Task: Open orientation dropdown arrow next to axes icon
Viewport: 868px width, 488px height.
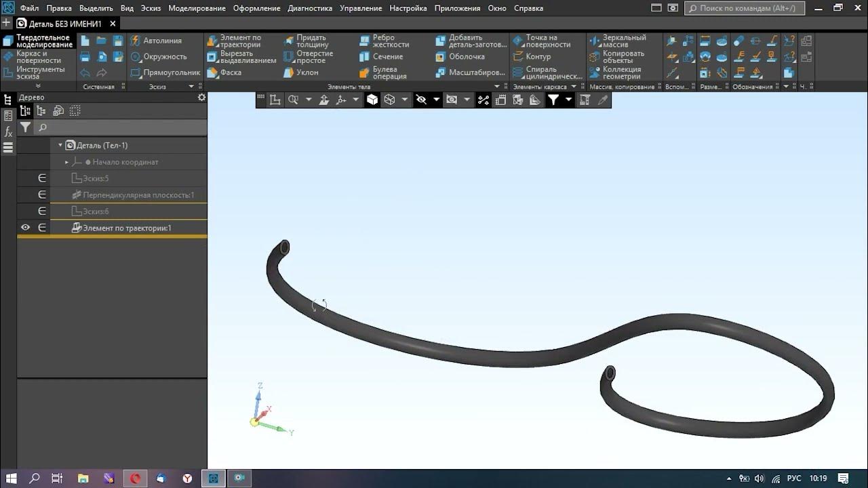Action: tap(356, 100)
